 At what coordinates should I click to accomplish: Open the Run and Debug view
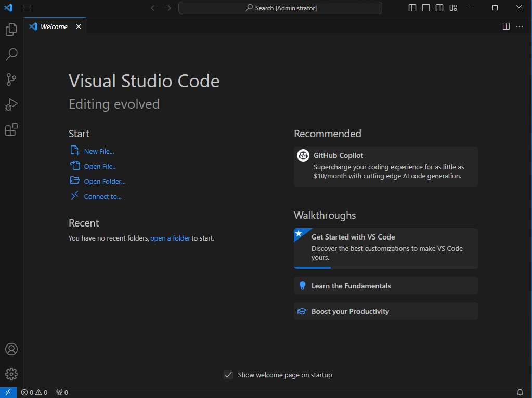[x=11, y=104]
